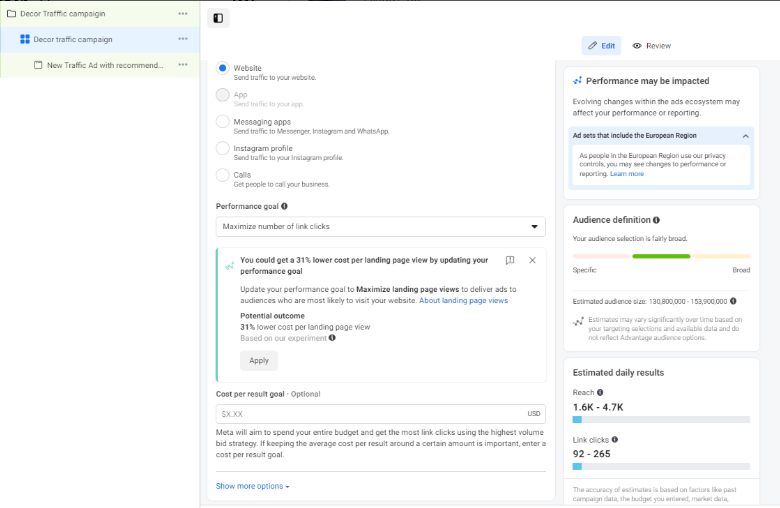The height and width of the screenshot is (508, 780).
Task: Select the Messaging apps radio option
Action: 223,121
